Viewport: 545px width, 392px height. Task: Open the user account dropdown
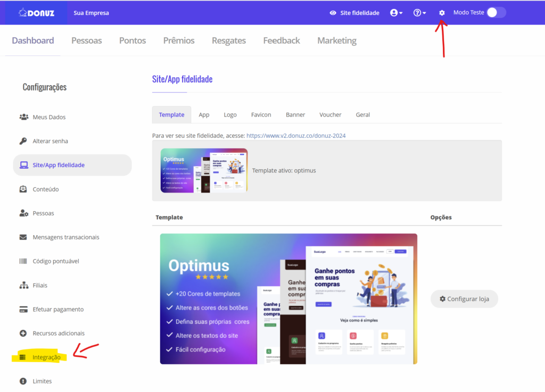tap(396, 13)
